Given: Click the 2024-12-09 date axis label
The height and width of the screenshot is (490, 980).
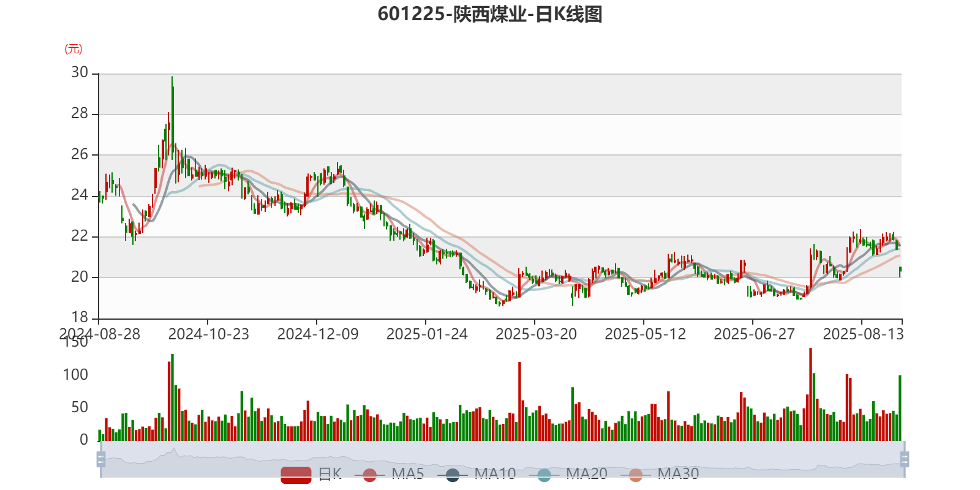Looking at the screenshot, I should pos(318,334).
